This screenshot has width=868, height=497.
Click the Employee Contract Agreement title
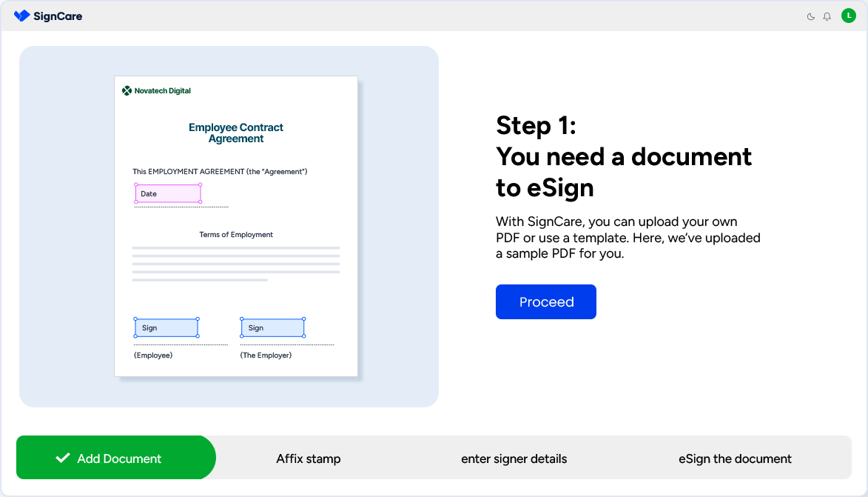coord(236,133)
